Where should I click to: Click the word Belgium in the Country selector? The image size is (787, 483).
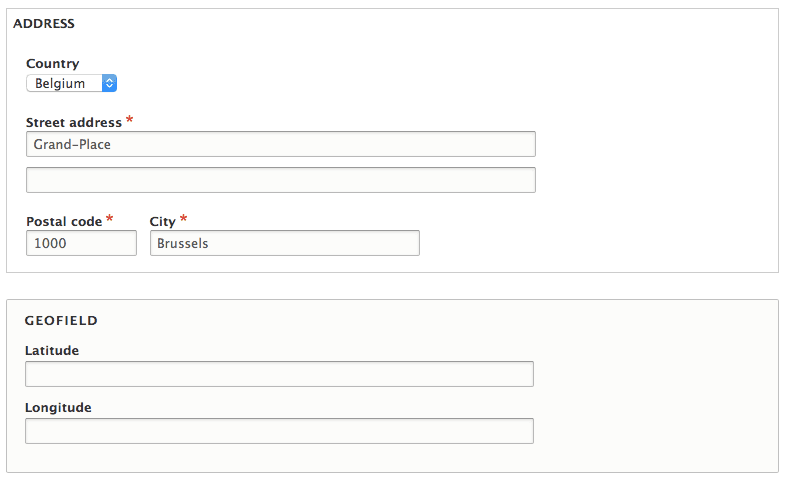point(60,84)
